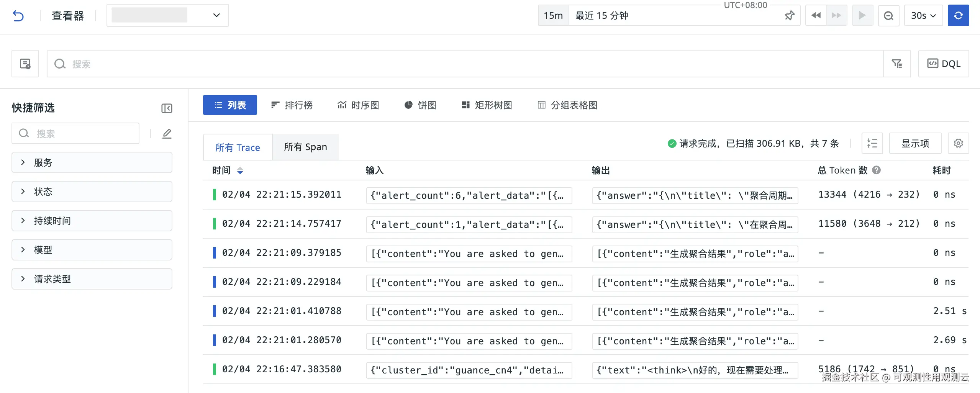Click the blue refresh icon button
980x393 pixels.
pyautogui.click(x=958, y=16)
